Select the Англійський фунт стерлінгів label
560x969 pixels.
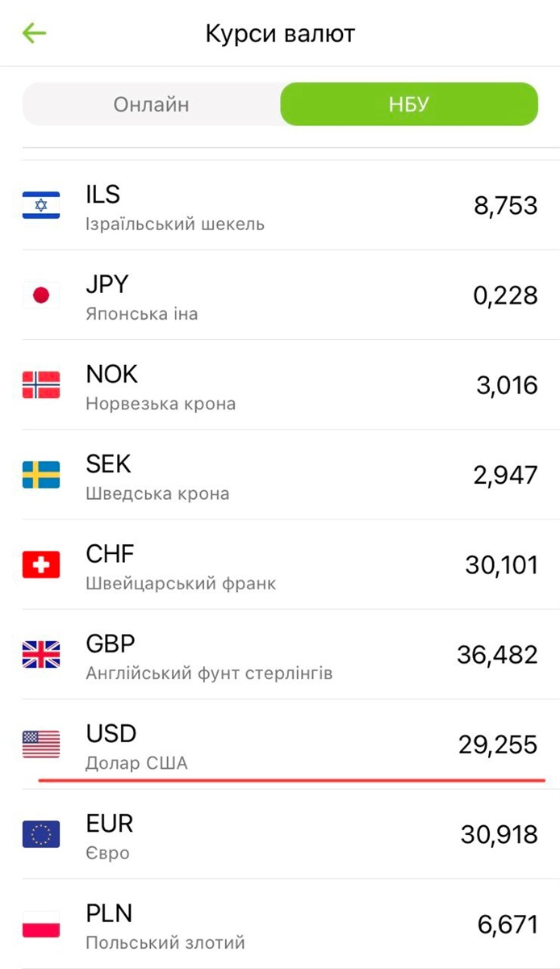(x=209, y=673)
